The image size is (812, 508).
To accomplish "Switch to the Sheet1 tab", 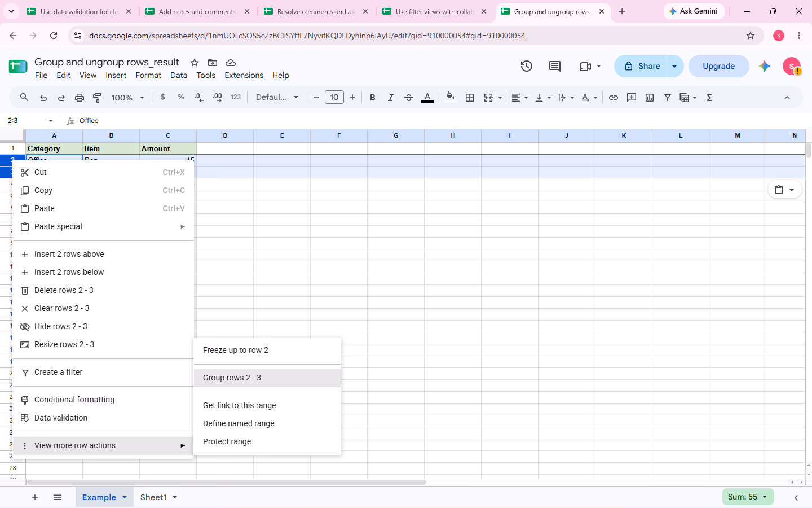I will click(x=153, y=497).
